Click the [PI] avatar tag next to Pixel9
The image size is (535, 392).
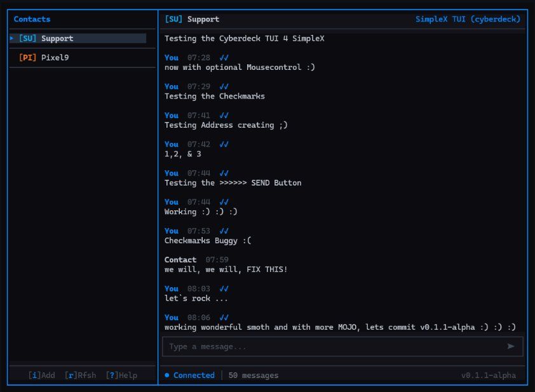point(27,57)
